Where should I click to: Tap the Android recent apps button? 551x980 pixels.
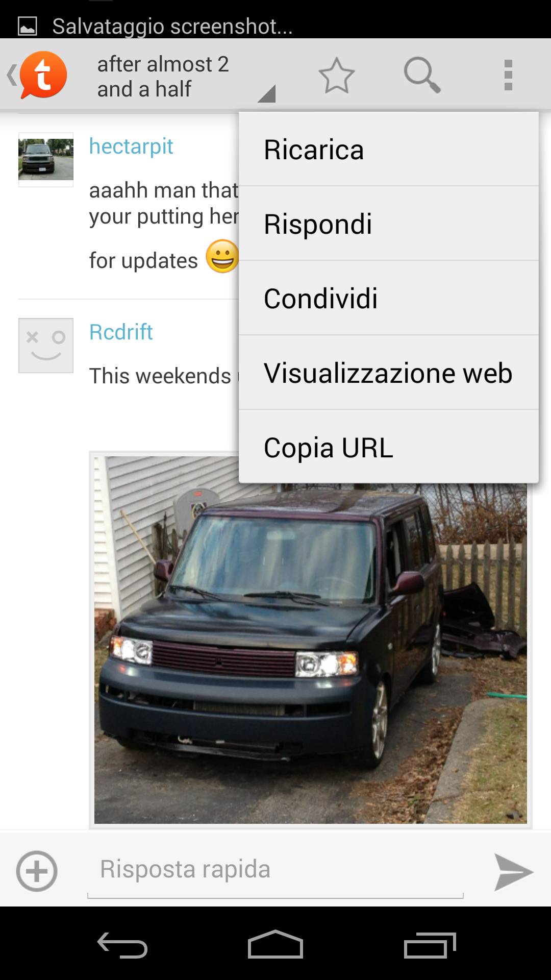point(430,945)
